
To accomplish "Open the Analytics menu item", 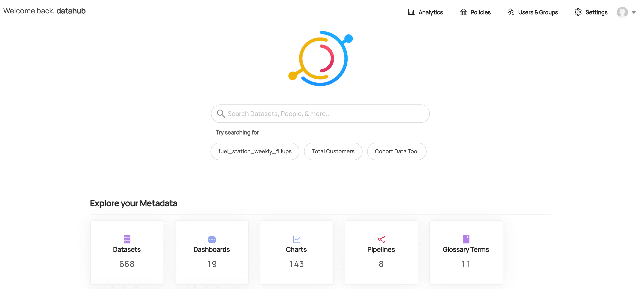I will click(x=425, y=12).
